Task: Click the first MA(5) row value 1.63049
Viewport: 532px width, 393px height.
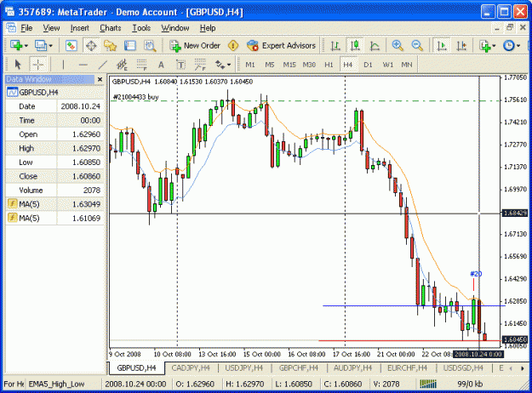Action: click(x=86, y=204)
